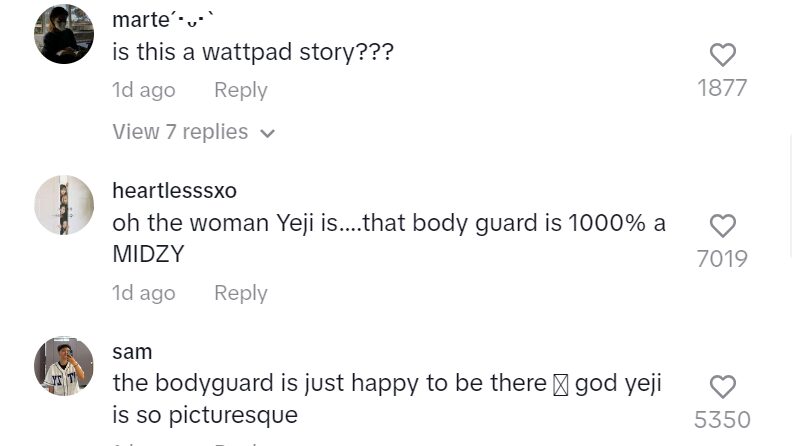This screenshot has width=792, height=446.
Task: Click '1d ago' timestamp on marte's comment
Action: coord(143,90)
